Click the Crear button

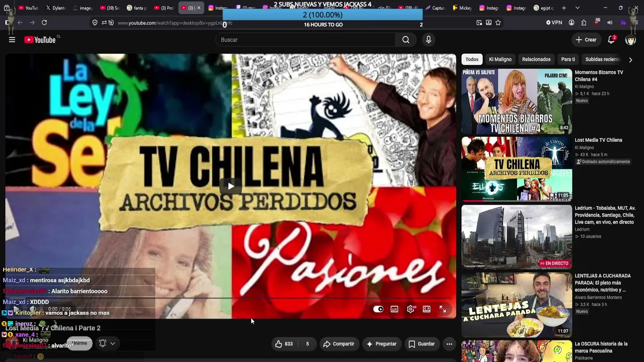click(x=586, y=40)
